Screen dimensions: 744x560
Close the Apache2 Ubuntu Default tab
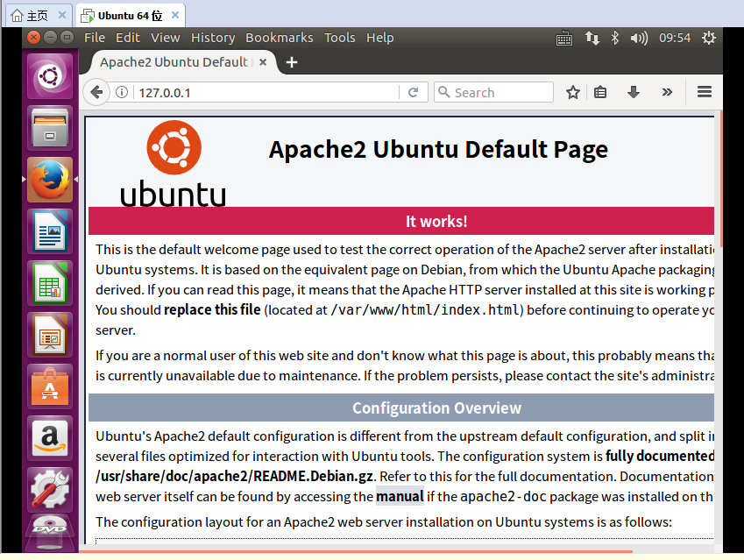(x=263, y=62)
